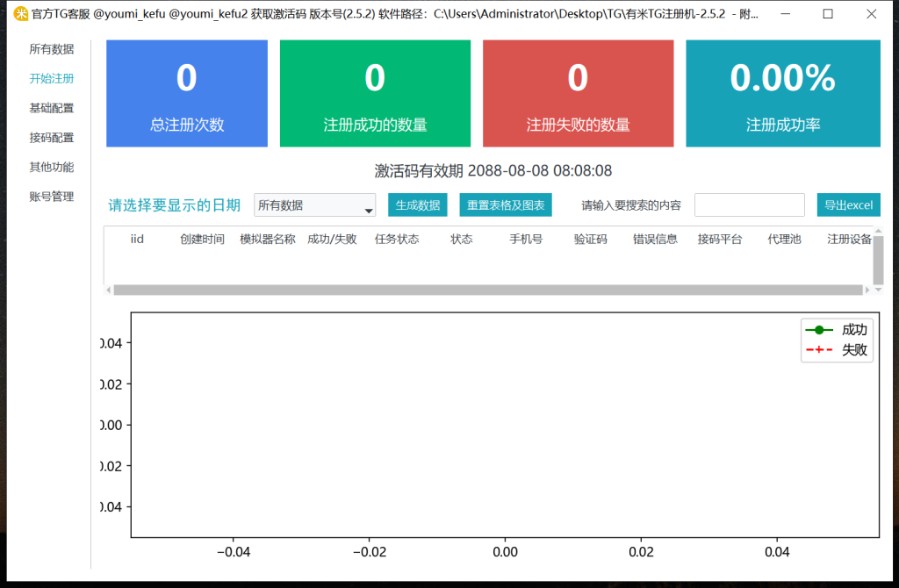Open 接码配置 sidebar item
This screenshot has width=899, height=588.
[x=52, y=138]
